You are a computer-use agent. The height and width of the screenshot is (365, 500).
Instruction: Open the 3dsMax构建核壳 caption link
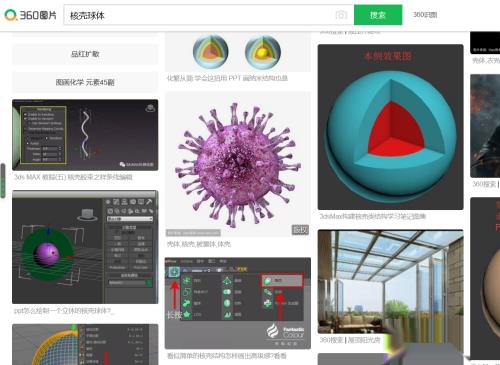click(372, 216)
